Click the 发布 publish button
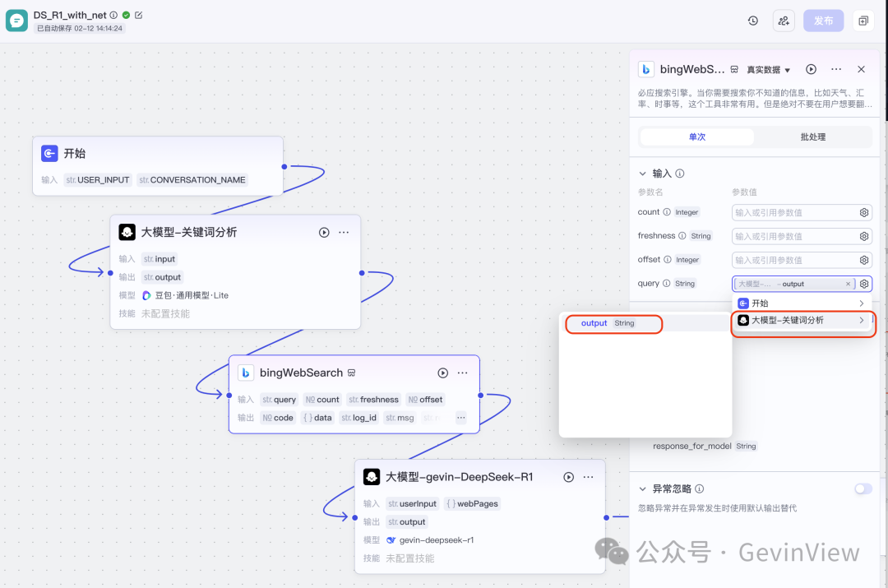Screen dimensions: 888x588 823,20
